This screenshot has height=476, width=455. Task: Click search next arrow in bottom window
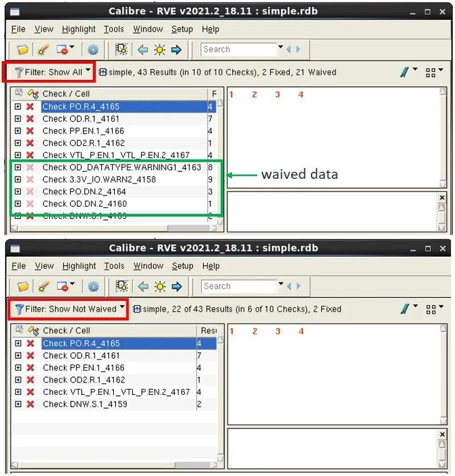tap(298, 286)
